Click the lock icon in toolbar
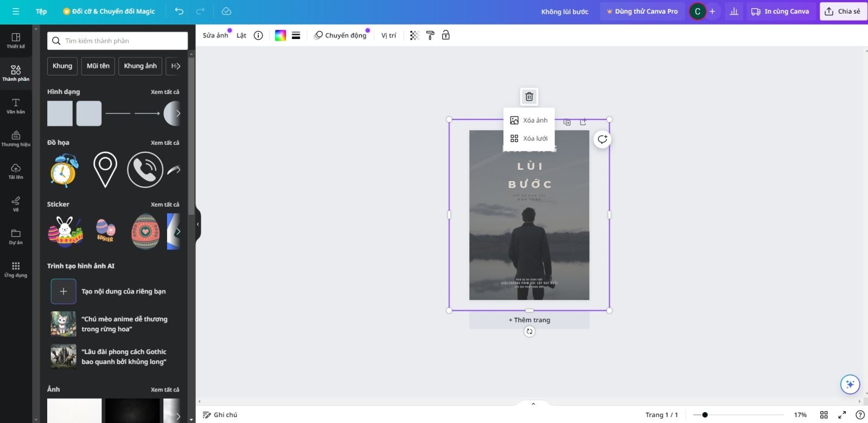 [446, 35]
